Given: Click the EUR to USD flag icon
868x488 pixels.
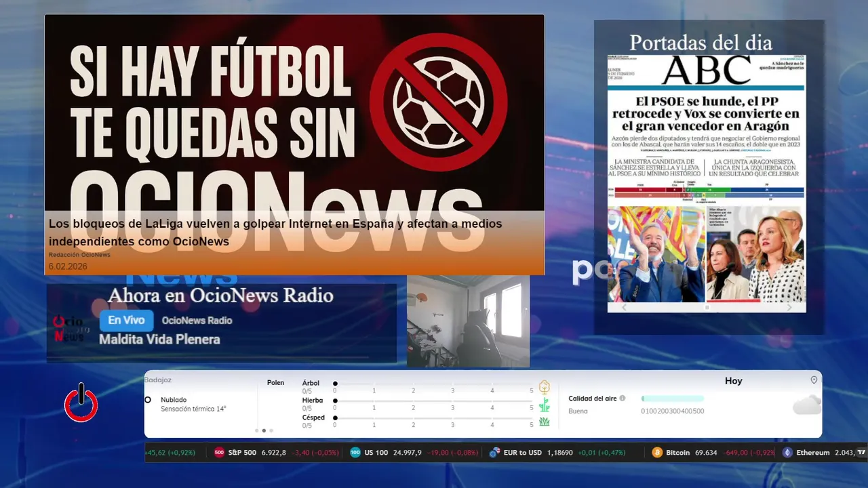Looking at the screenshot, I should point(494,453).
